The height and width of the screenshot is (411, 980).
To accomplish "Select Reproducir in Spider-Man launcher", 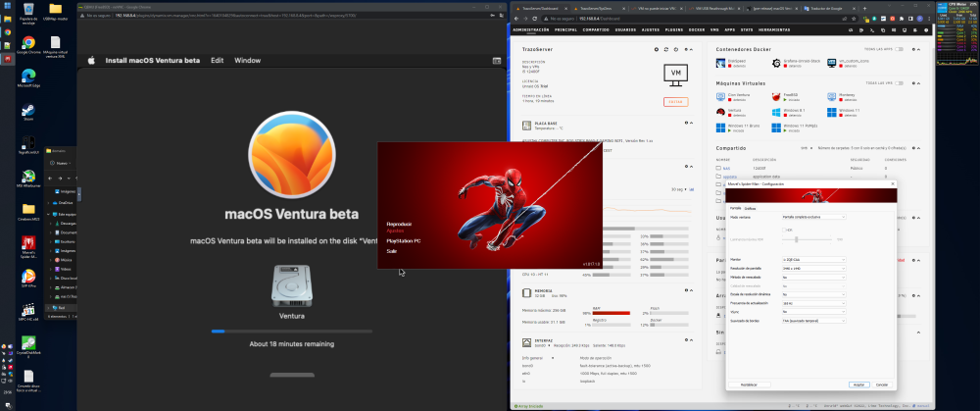I will pyautogui.click(x=400, y=224).
